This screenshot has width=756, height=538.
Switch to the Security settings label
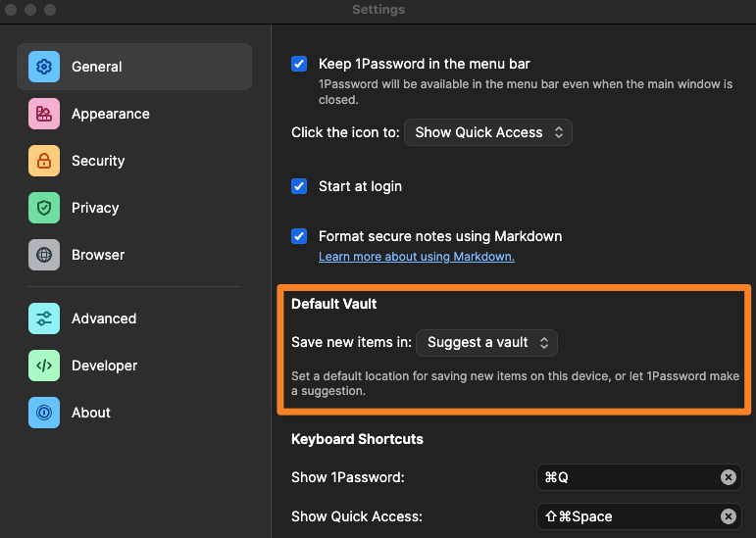pyautogui.click(x=98, y=161)
